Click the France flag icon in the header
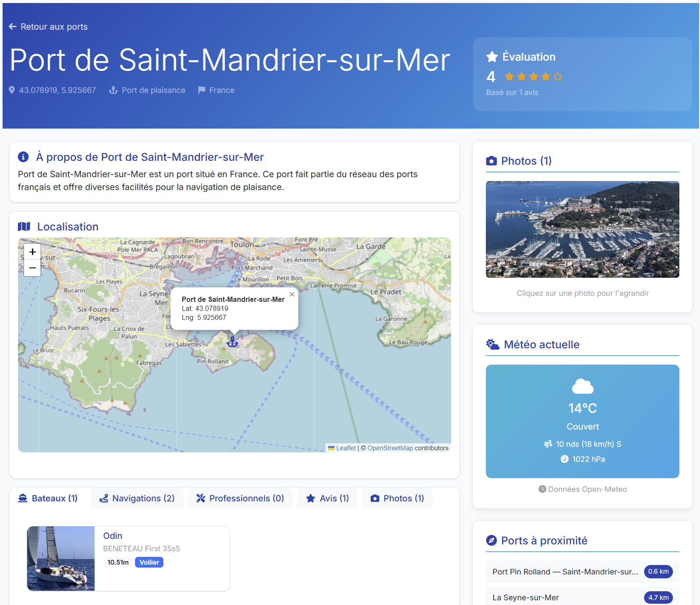The height and width of the screenshot is (605, 700). 201,90
